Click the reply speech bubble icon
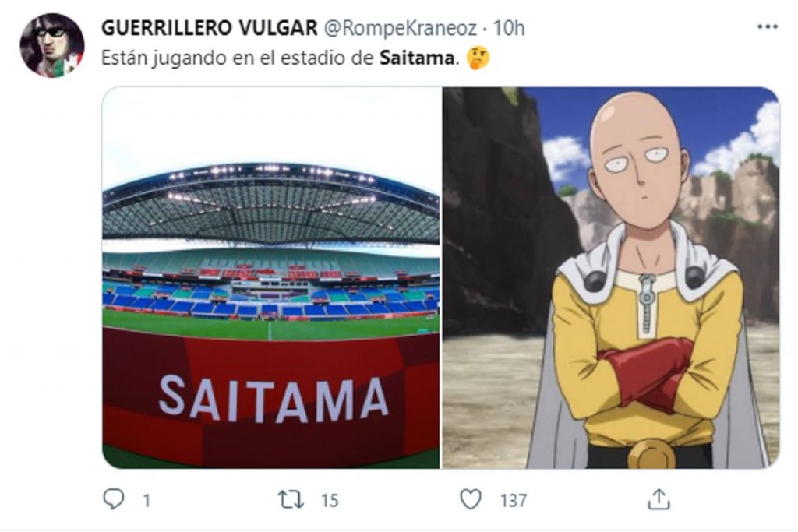This screenshot has width=798, height=532. click(113, 499)
